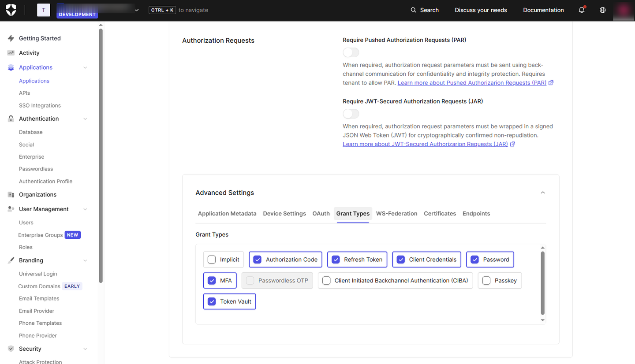Click the external link icon after PAR link

pos(551,83)
